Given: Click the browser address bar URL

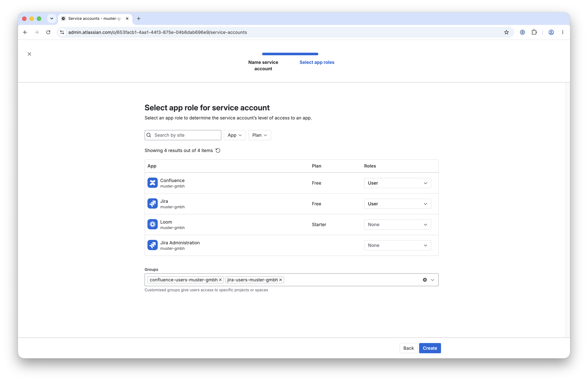Looking at the screenshot, I should click(x=158, y=32).
